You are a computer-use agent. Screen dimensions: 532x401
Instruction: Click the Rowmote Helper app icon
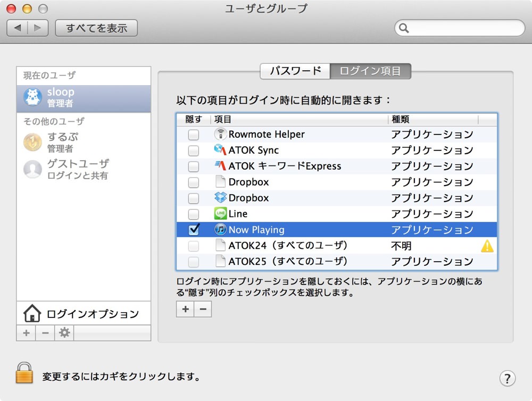(221, 134)
